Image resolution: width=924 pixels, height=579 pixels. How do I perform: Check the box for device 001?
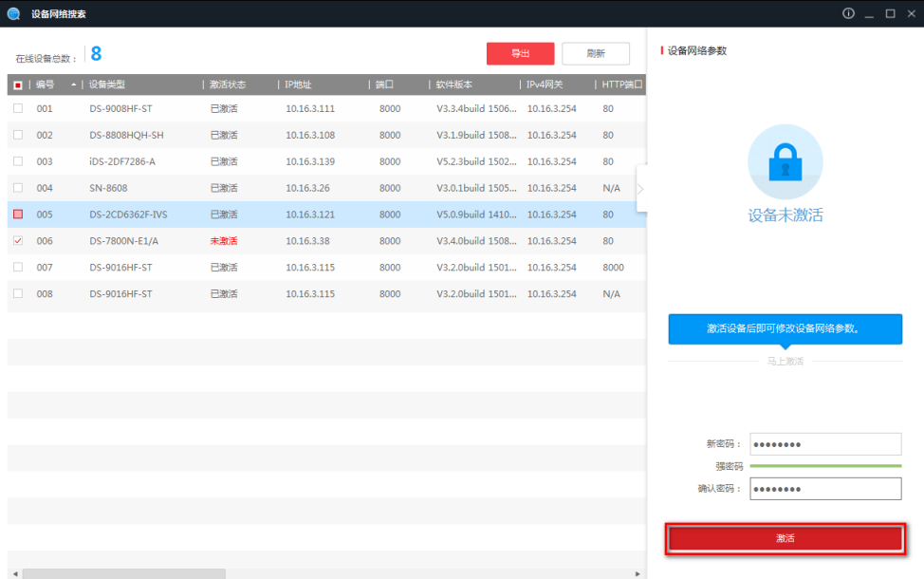18,108
